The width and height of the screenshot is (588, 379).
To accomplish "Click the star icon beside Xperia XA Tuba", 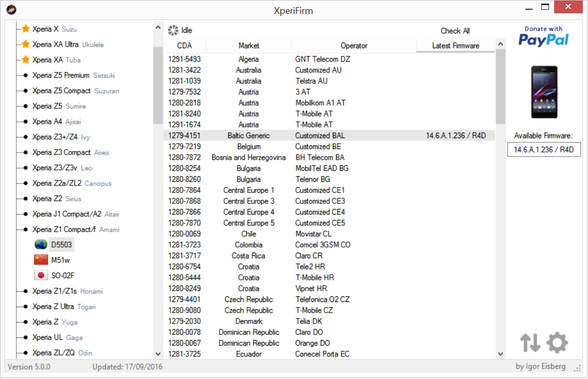I will (x=26, y=60).
